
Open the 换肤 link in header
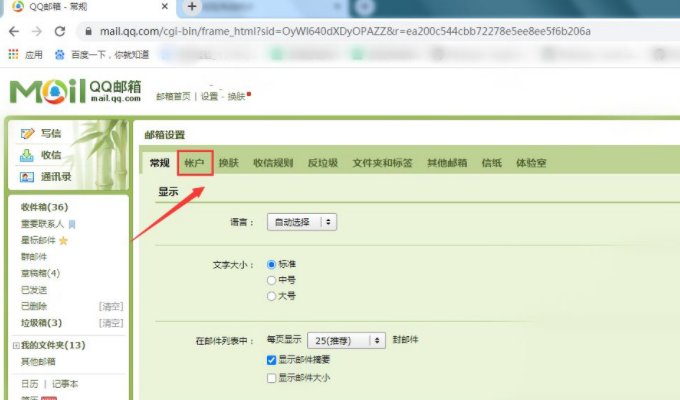[x=236, y=96]
